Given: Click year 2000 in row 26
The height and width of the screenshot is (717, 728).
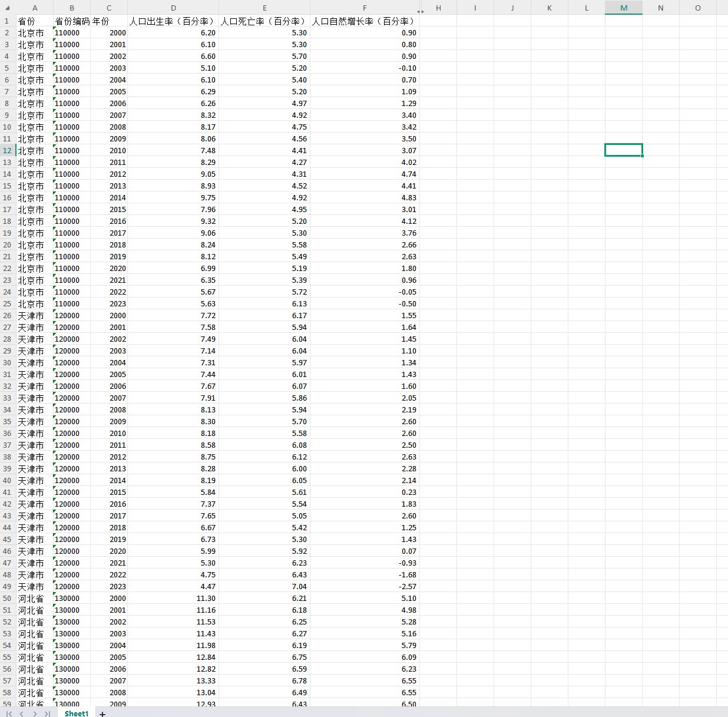Looking at the screenshot, I should click(x=109, y=315).
